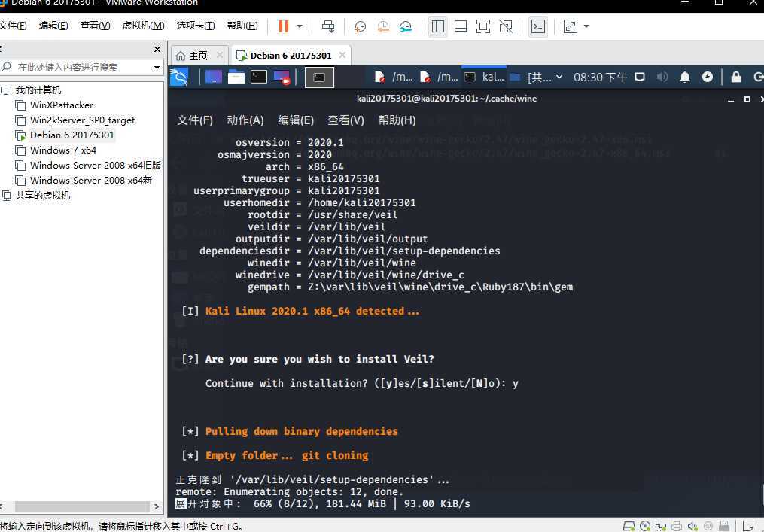Open terminal 查看(V) menu
This screenshot has height=532, width=764.
(346, 120)
